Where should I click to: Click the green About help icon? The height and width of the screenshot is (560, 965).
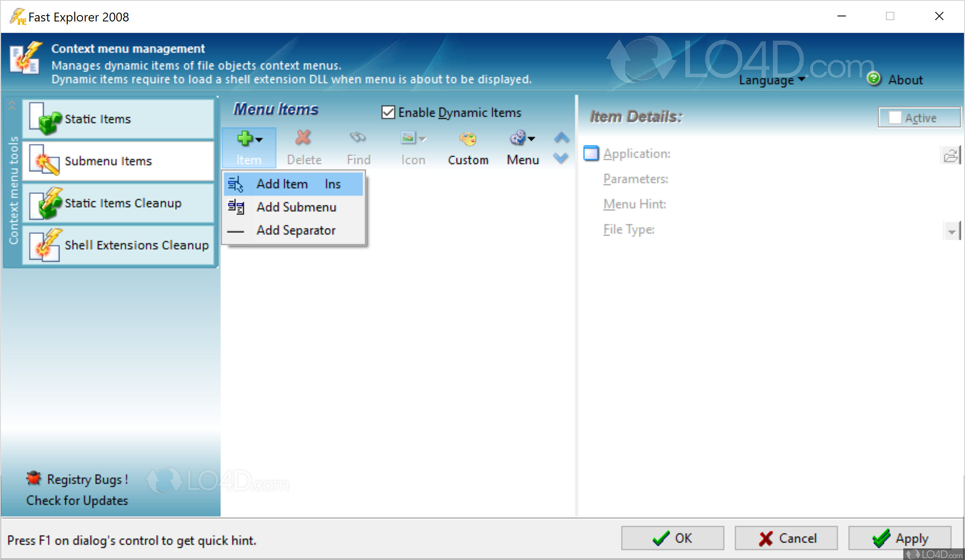(x=874, y=79)
